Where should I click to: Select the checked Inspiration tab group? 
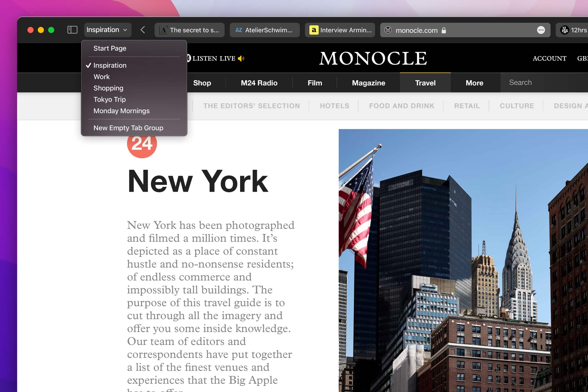click(110, 65)
